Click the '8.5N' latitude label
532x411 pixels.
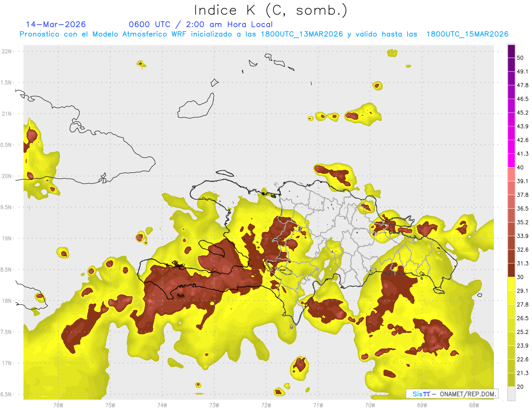[x=7, y=270]
